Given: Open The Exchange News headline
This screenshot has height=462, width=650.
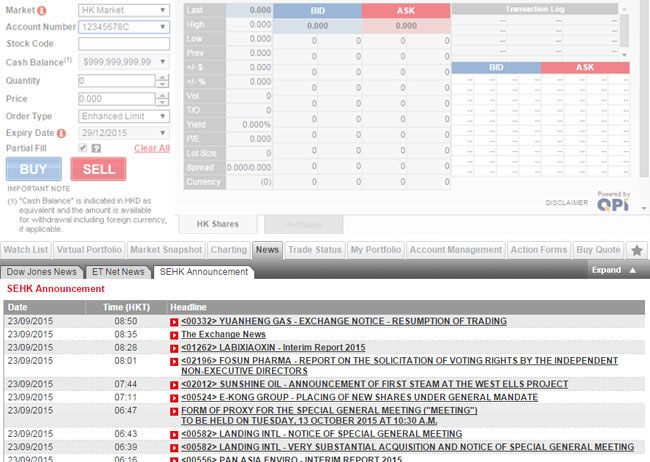Looking at the screenshot, I should [223, 335].
